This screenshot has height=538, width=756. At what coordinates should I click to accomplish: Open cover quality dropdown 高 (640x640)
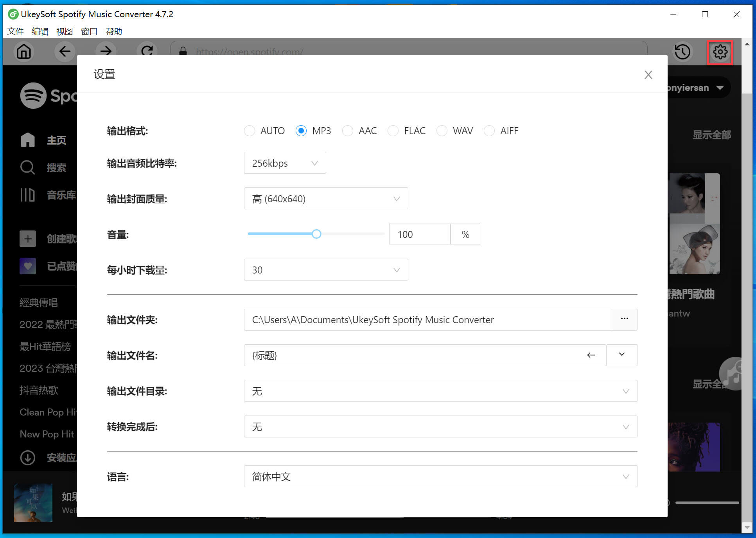326,198
